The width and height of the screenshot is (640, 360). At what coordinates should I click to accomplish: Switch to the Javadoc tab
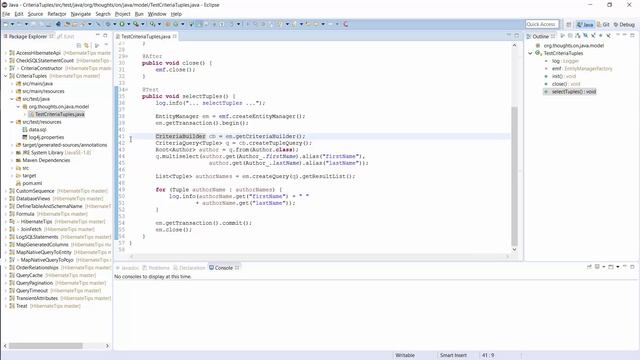(127, 268)
